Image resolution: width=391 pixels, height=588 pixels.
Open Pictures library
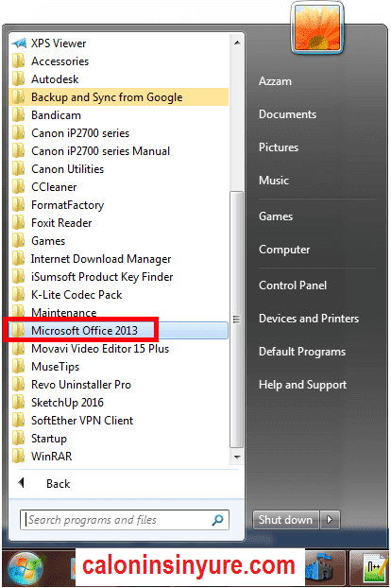pyautogui.click(x=279, y=147)
